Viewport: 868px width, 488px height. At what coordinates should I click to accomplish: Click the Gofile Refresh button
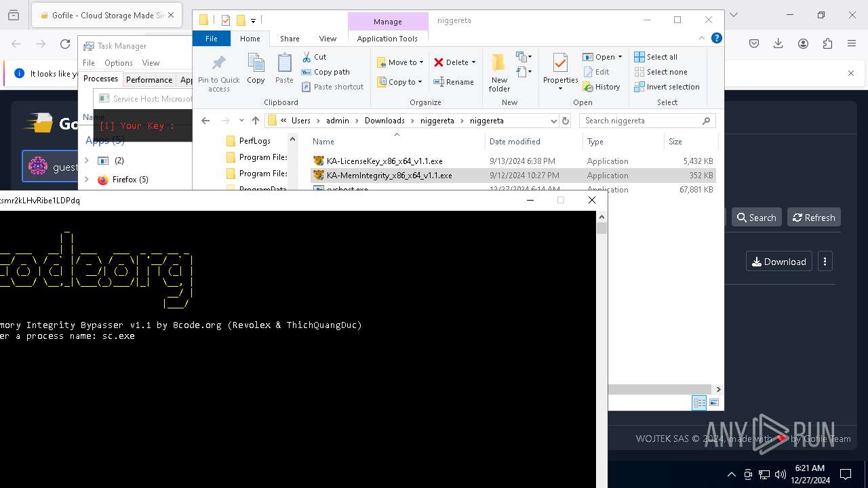pyautogui.click(x=814, y=218)
